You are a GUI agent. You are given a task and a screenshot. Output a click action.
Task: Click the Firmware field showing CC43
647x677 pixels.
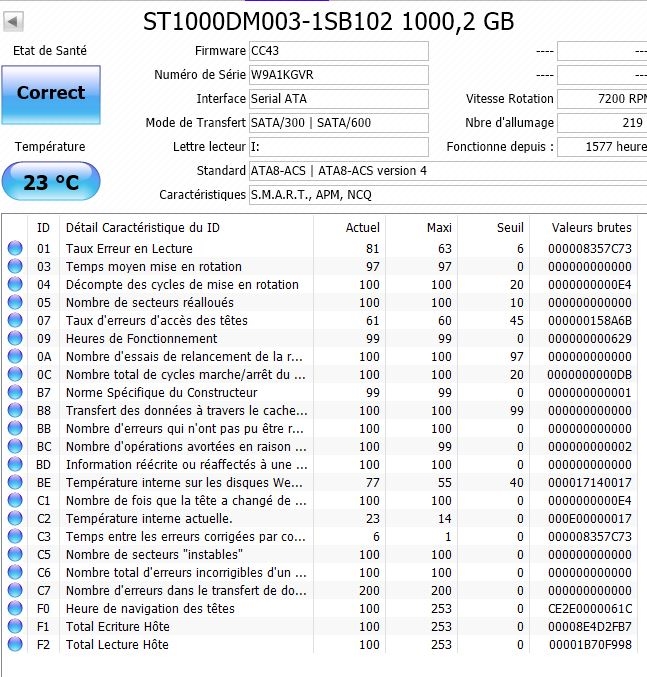(338, 51)
